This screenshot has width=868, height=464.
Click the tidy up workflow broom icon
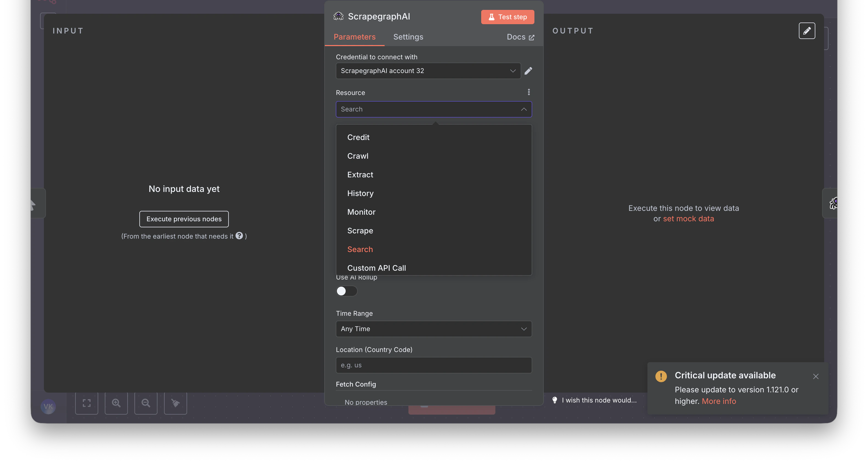(x=176, y=403)
